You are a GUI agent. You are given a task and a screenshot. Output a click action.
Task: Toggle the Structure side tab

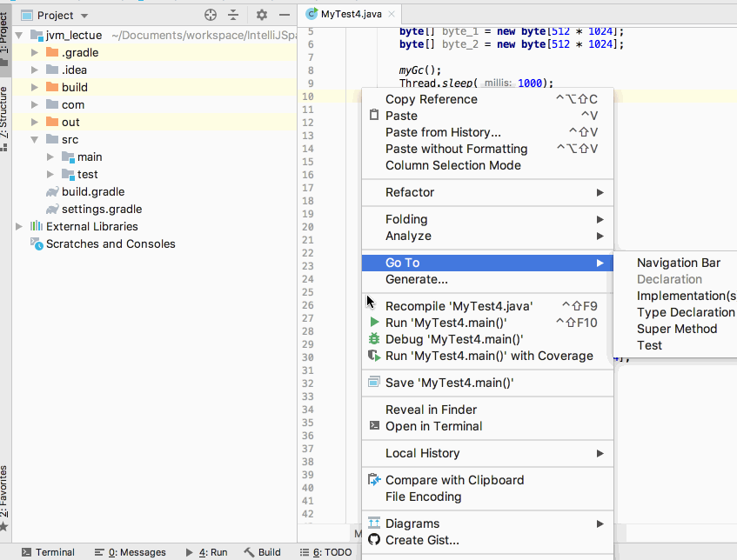pos(4,118)
